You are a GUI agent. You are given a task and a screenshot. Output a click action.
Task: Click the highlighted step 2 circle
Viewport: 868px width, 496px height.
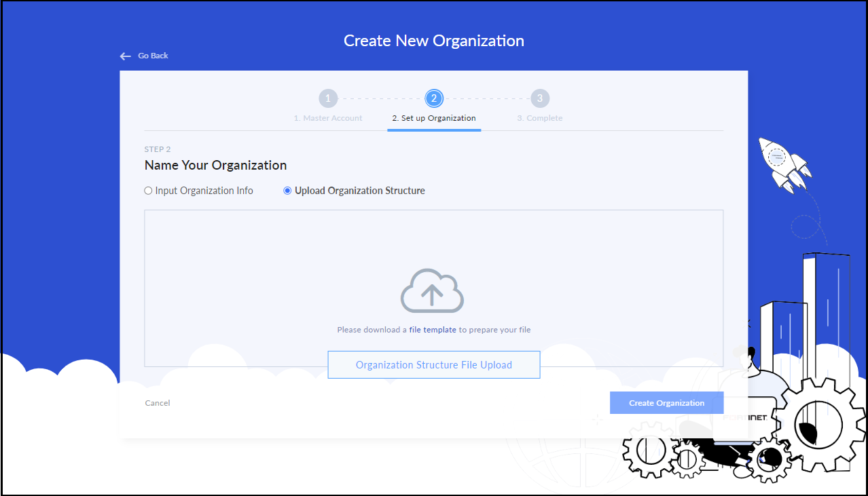pos(434,98)
